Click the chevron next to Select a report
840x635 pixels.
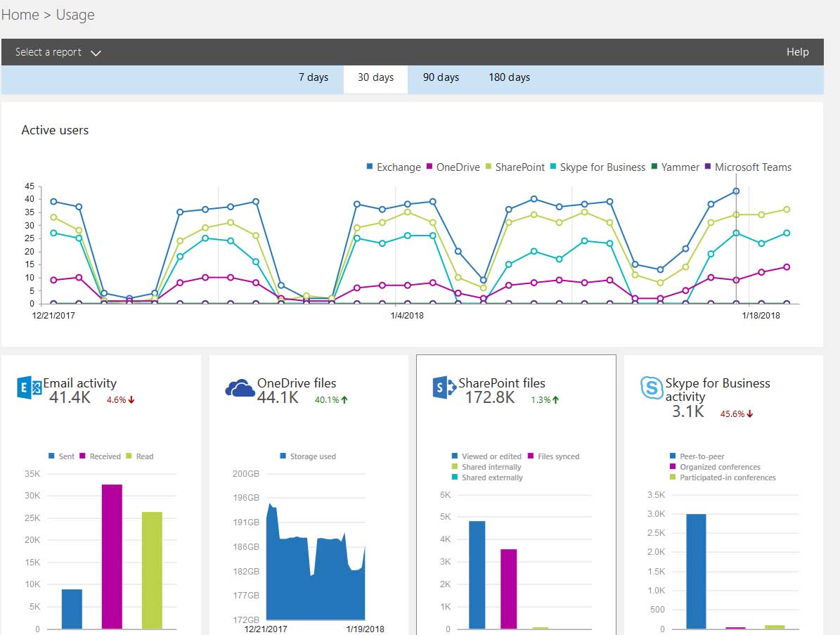click(x=96, y=53)
